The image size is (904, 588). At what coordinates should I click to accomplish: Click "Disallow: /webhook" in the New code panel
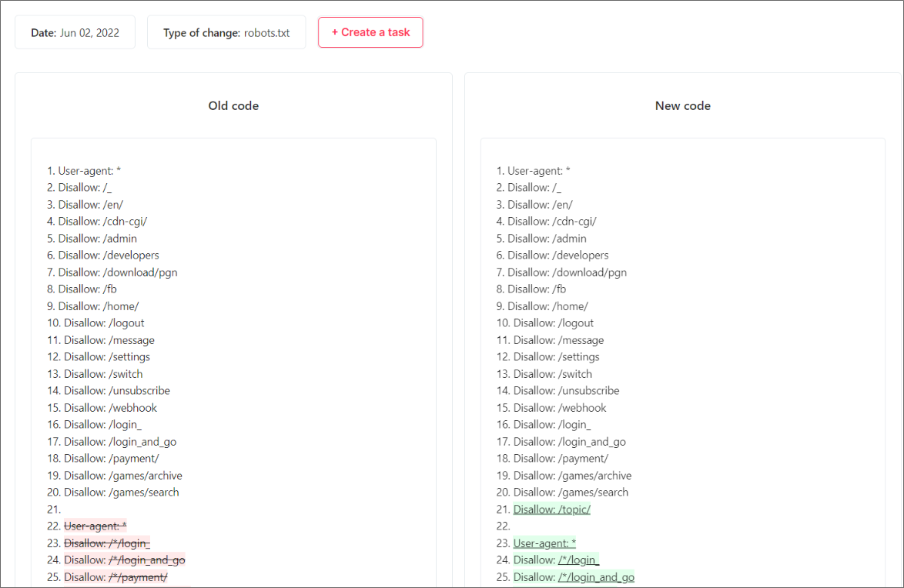[x=559, y=407]
